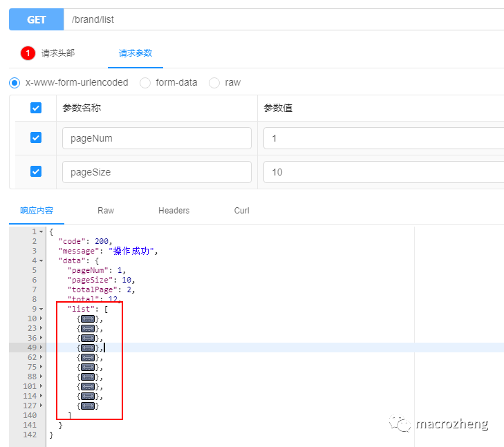The height and width of the screenshot is (447, 504).
Task: Click the fold placeholder icon on line 23
Action: click(x=88, y=328)
